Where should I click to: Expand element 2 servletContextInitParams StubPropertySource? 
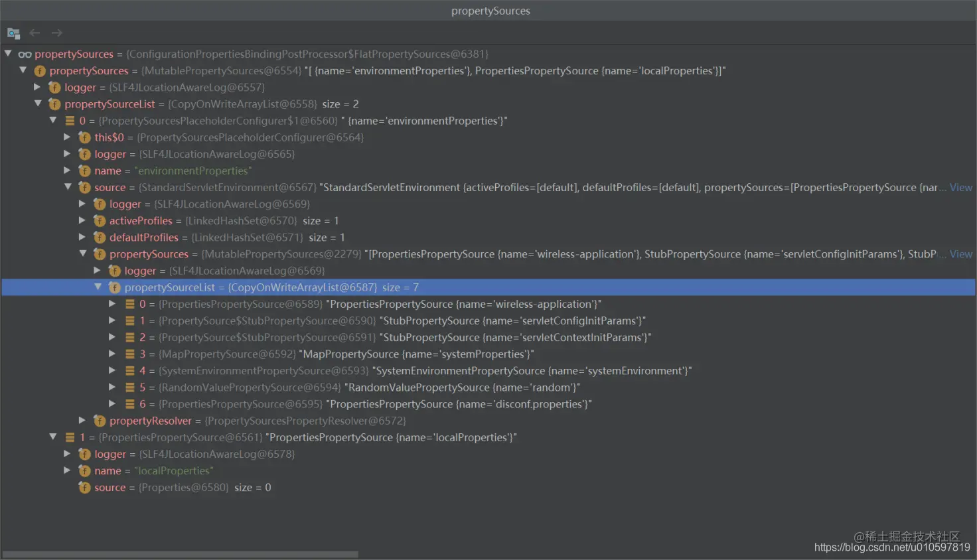coord(112,336)
